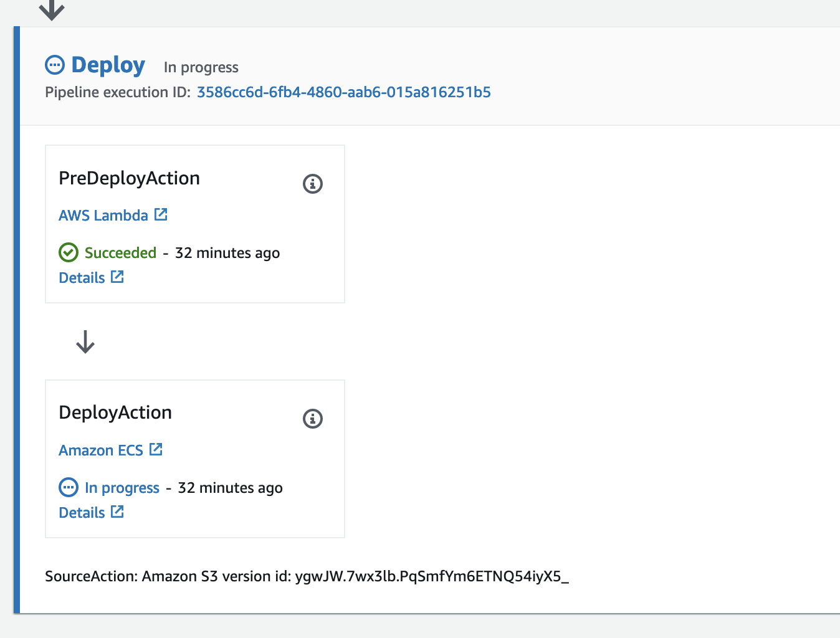Click the Deploy stage heading
Viewport: 840px width, 638px height.
tap(108, 64)
